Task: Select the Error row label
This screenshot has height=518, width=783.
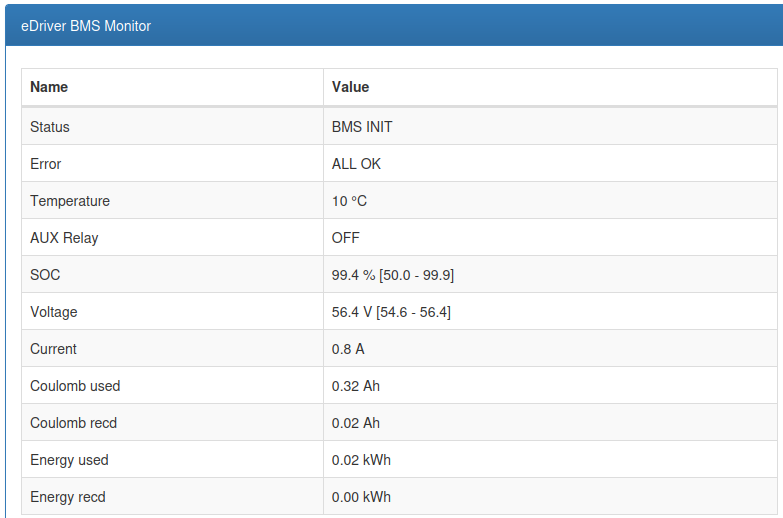Action: (46, 164)
